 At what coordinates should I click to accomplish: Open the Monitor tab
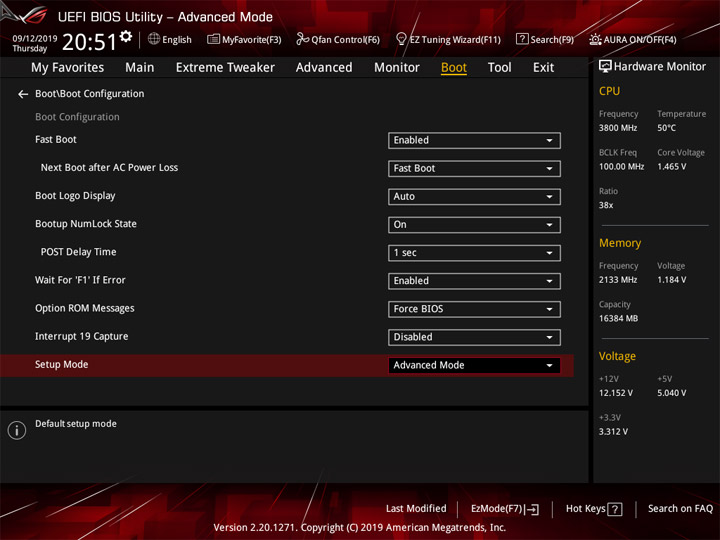pos(397,68)
